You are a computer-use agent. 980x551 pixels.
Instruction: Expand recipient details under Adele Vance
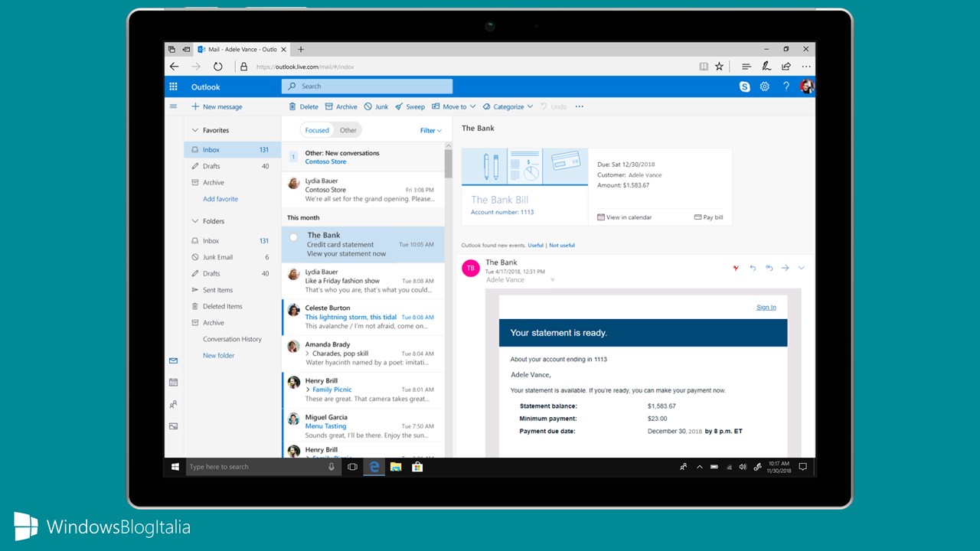552,280
